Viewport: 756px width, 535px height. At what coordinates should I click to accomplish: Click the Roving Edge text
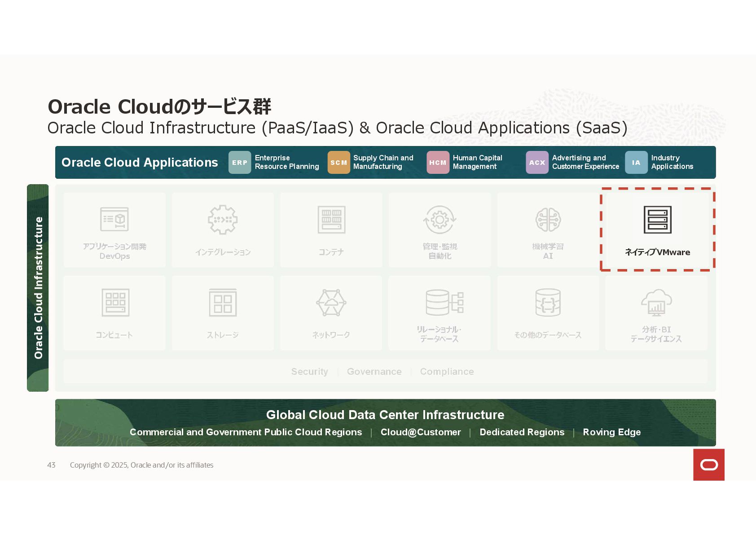(x=612, y=432)
